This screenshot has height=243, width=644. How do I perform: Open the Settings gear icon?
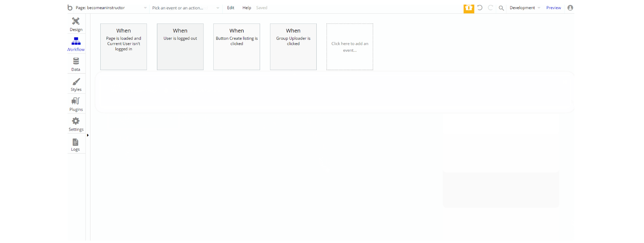click(76, 121)
